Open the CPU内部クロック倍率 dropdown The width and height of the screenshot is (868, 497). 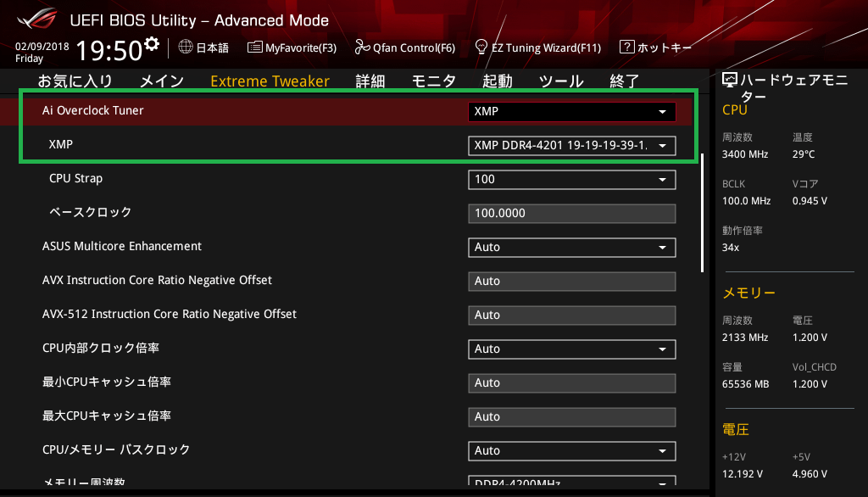(x=572, y=349)
